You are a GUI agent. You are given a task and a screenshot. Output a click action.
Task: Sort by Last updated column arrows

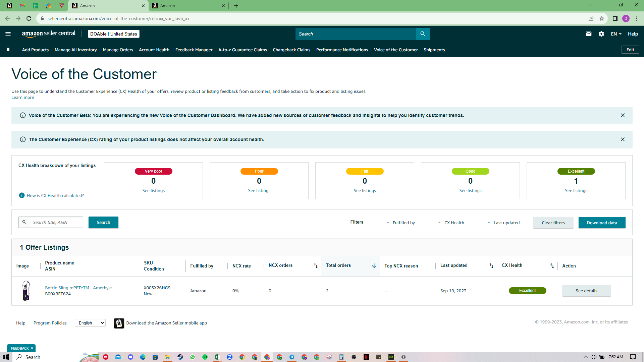pyautogui.click(x=491, y=266)
